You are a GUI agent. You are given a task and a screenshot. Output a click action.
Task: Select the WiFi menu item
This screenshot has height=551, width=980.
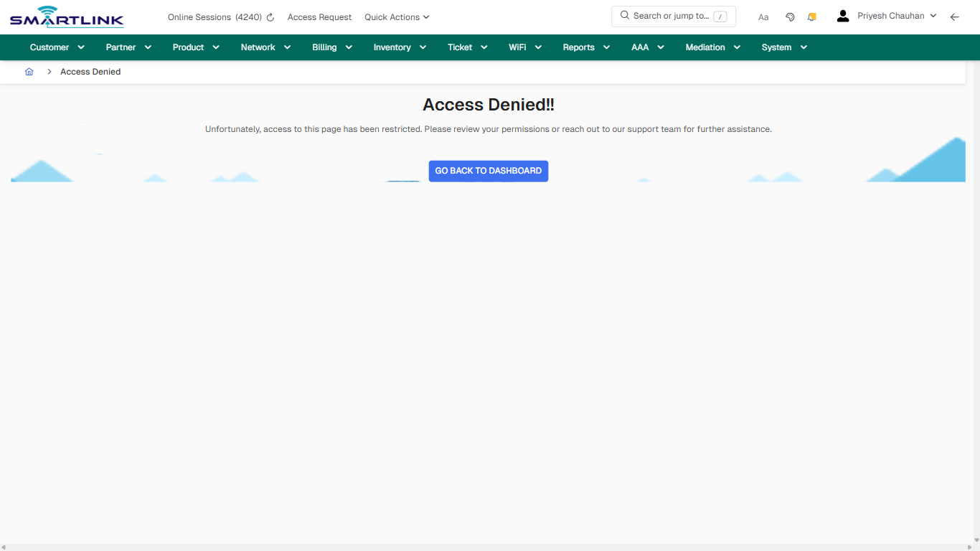pos(524,47)
